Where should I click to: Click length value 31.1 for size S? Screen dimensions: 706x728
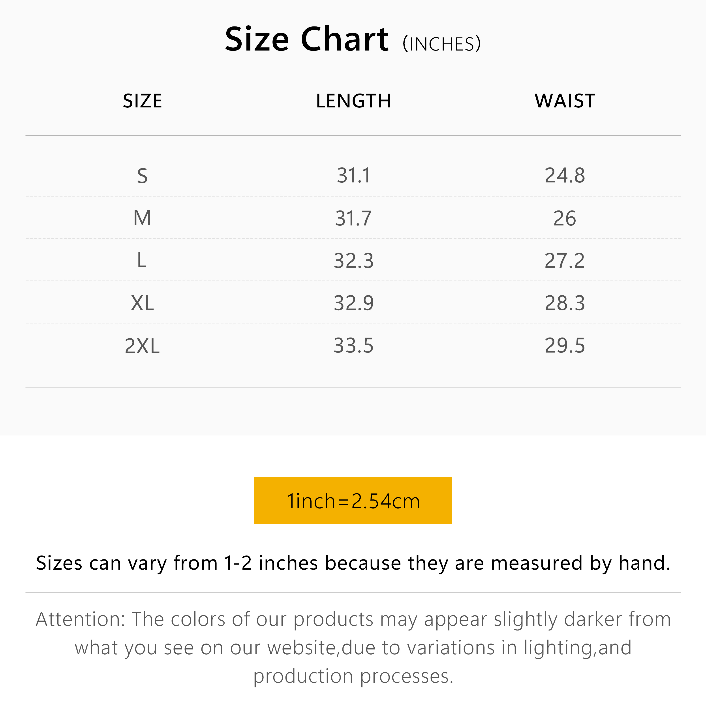[x=354, y=176]
